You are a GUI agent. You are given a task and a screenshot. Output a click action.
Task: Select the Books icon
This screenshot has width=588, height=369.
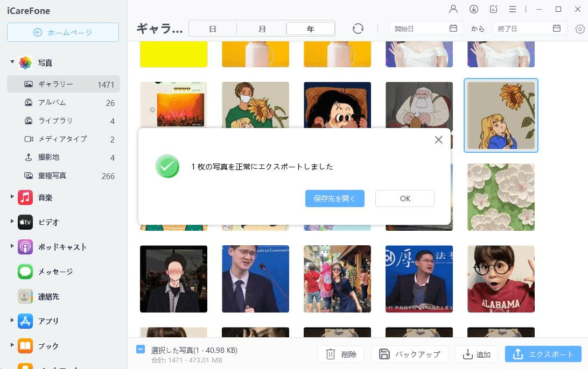click(x=25, y=346)
